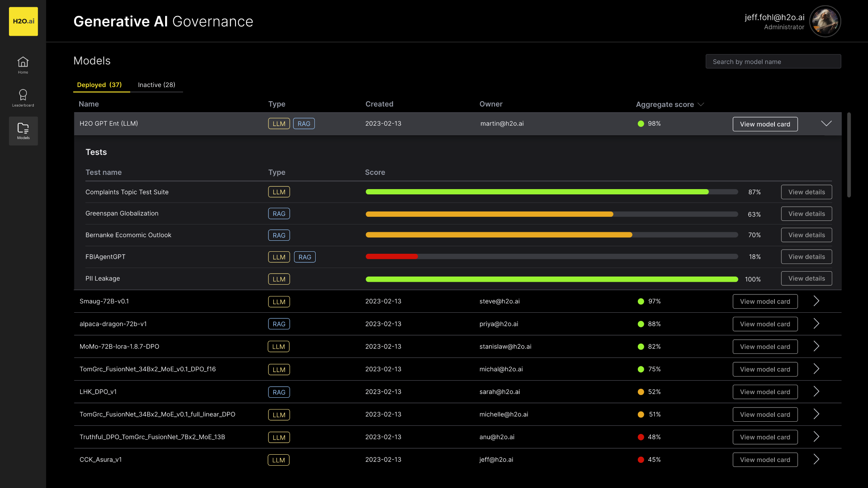
Task: Click model name Smaug-72B-v0.1
Action: [x=104, y=301]
